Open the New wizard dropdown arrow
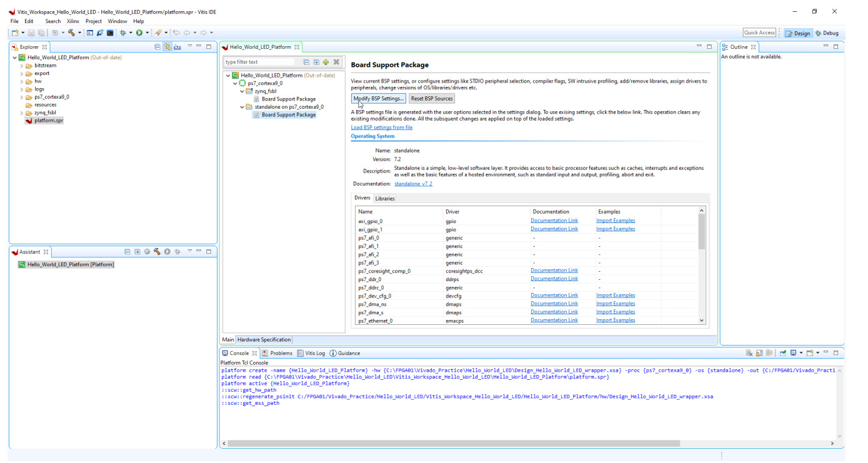This screenshot has height=463, width=868. pos(23,32)
